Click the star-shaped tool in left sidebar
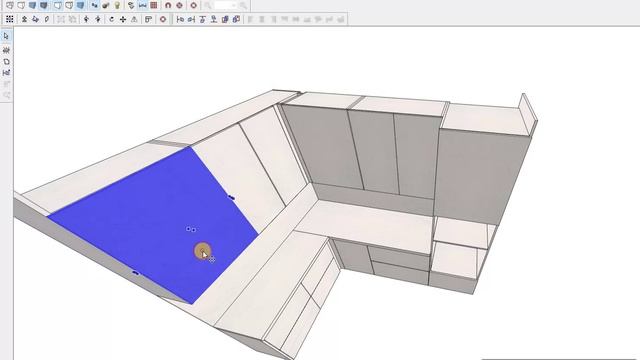Image resolution: width=640 pixels, height=360 pixels. (6, 50)
